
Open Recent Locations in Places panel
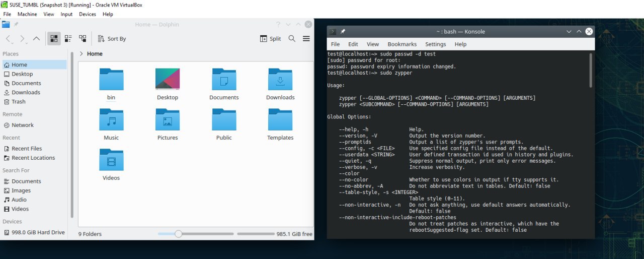(34, 158)
